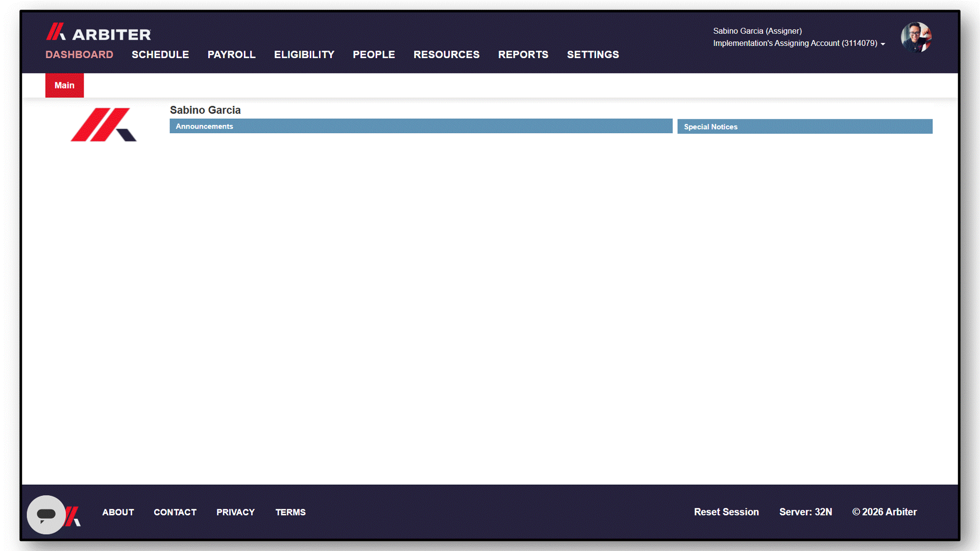Expand the account switcher dropdown arrow

pyautogui.click(x=883, y=44)
